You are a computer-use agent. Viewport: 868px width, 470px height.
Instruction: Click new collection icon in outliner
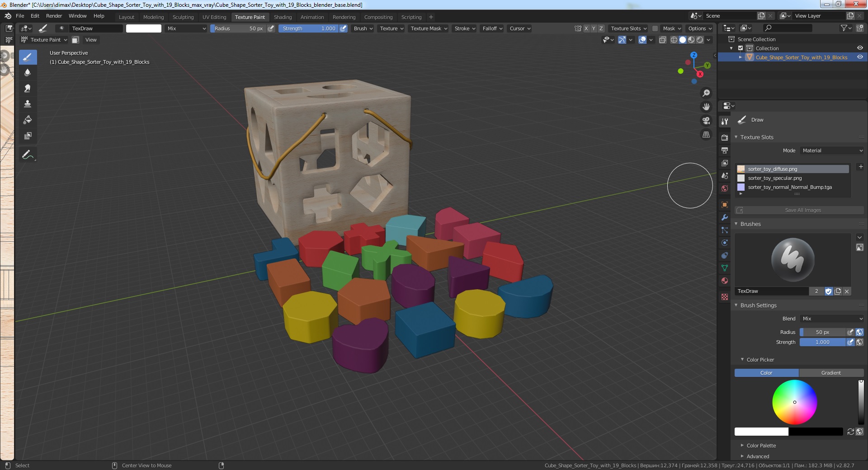tap(860, 28)
